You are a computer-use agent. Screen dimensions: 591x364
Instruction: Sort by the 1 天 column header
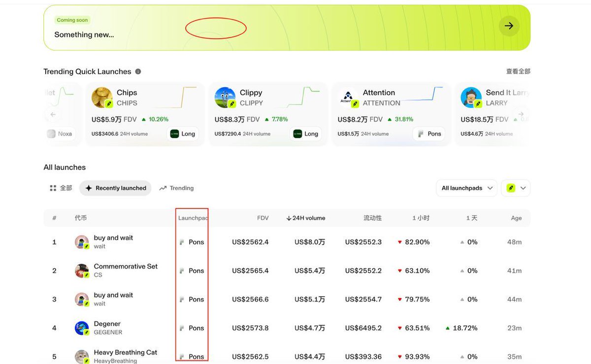click(x=471, y=218)
